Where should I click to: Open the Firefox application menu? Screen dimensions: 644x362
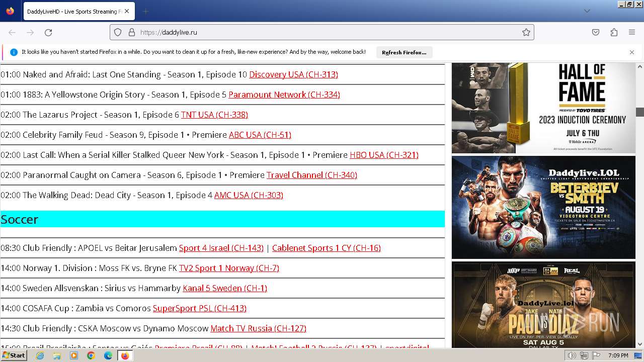click(x=632, y=32)
